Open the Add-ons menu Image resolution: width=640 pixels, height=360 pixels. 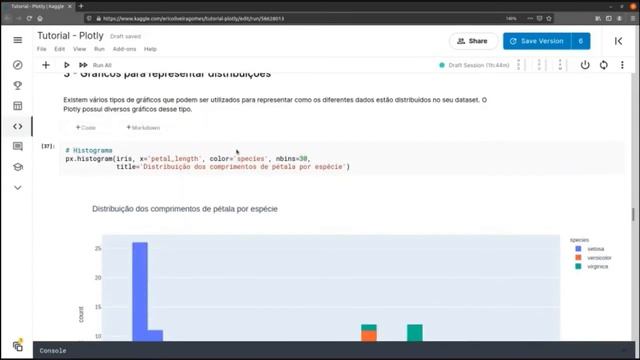pos(124,49)
